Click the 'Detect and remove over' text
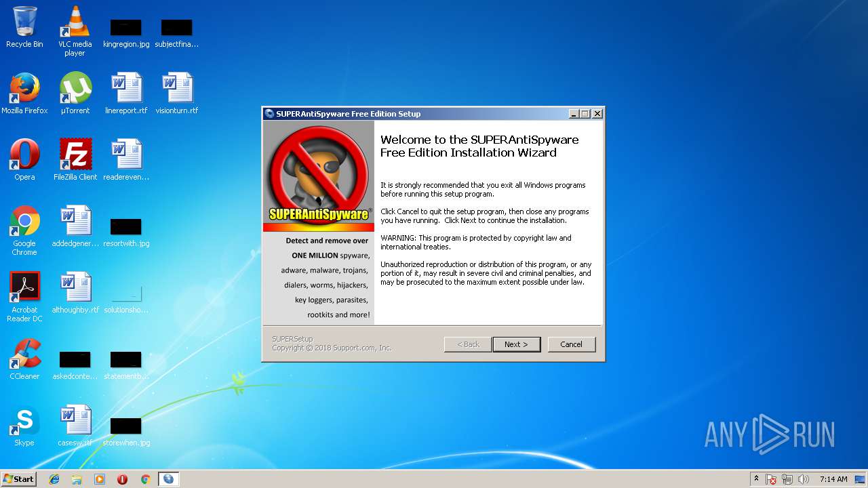The width and height of the screenshot is (868, 488). pyautogui.click(x=327, y=241)
